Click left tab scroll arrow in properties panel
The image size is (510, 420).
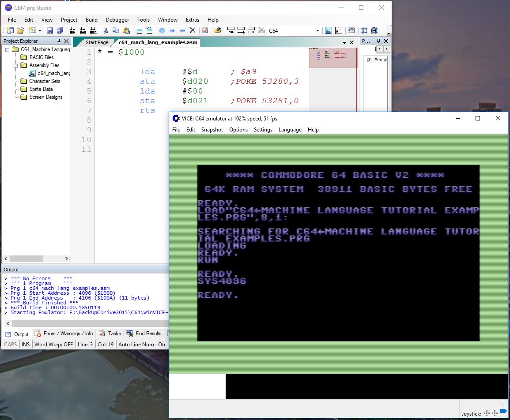[380, 49]
